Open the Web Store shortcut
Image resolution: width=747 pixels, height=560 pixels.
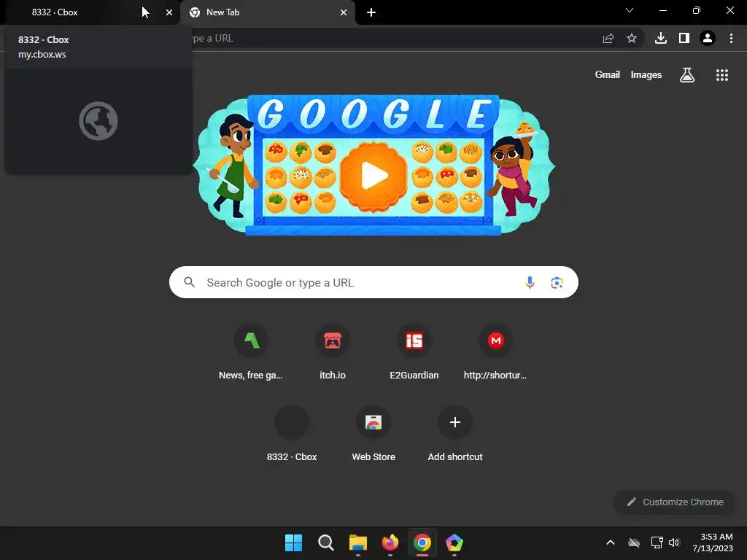pyautogui.click(x=373, y=435)
